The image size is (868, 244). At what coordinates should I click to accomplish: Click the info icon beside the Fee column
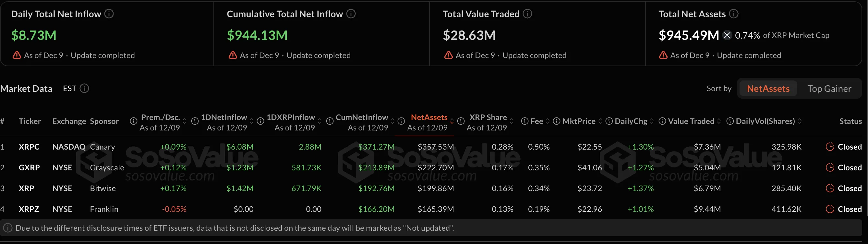(x=524, y=121)
